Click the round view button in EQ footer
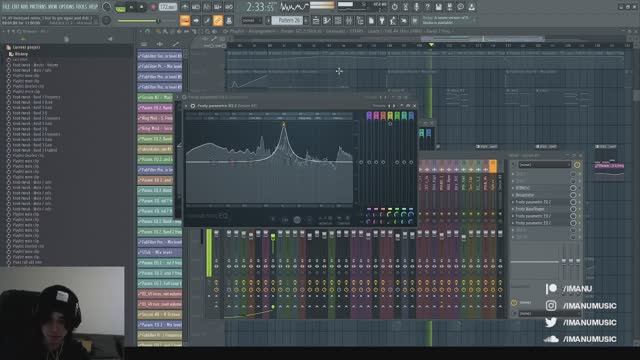Image resolution: width=640 pixels, height=360 pixels. click(297, 220)
